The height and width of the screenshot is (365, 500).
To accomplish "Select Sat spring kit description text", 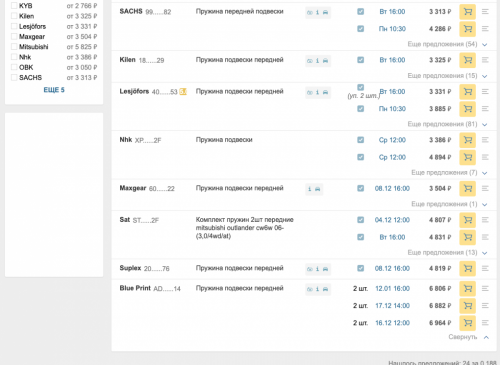I will (x=245, y=228).
